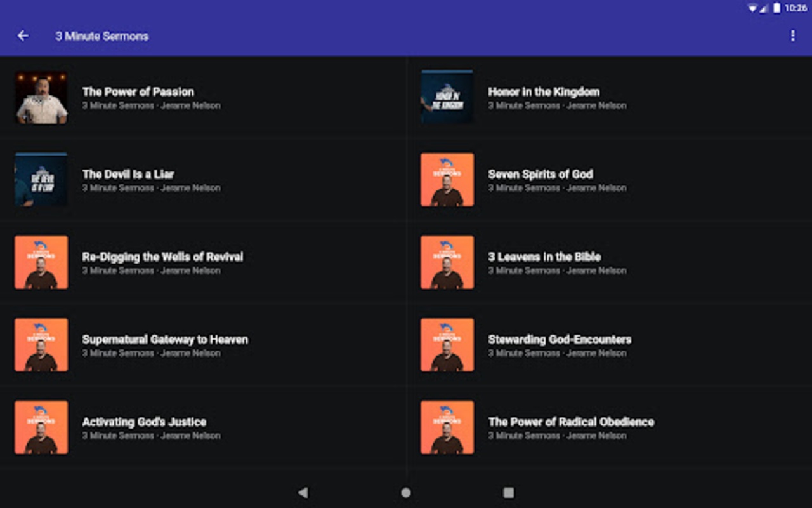Go back using the arrow icon
The width and height of the screenshot is (812, 508).
point(23,36)
